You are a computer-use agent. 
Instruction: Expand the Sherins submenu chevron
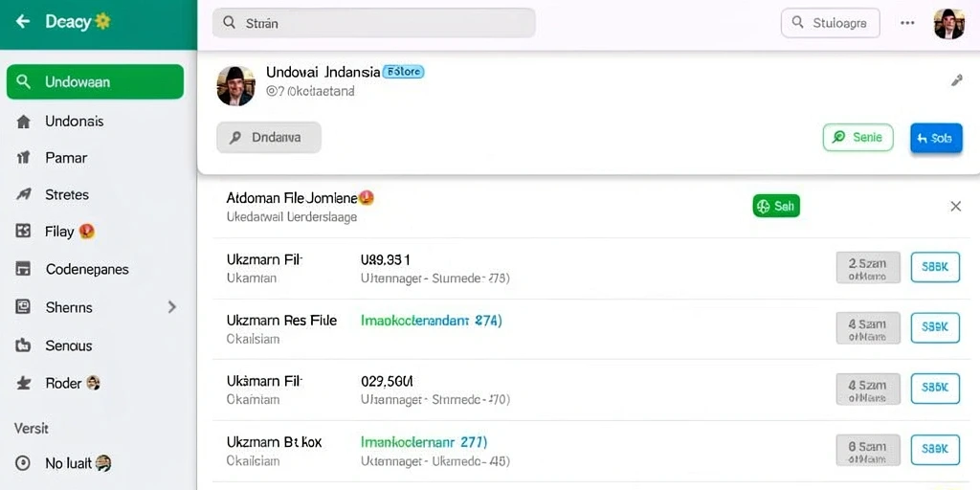pyautogui.click(x=172, y=307)
